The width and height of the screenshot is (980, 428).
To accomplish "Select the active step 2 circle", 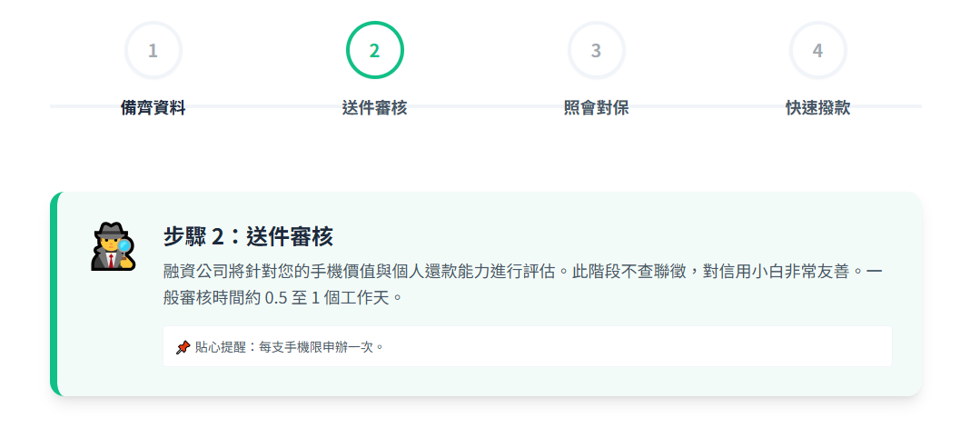I will [374, 50].
